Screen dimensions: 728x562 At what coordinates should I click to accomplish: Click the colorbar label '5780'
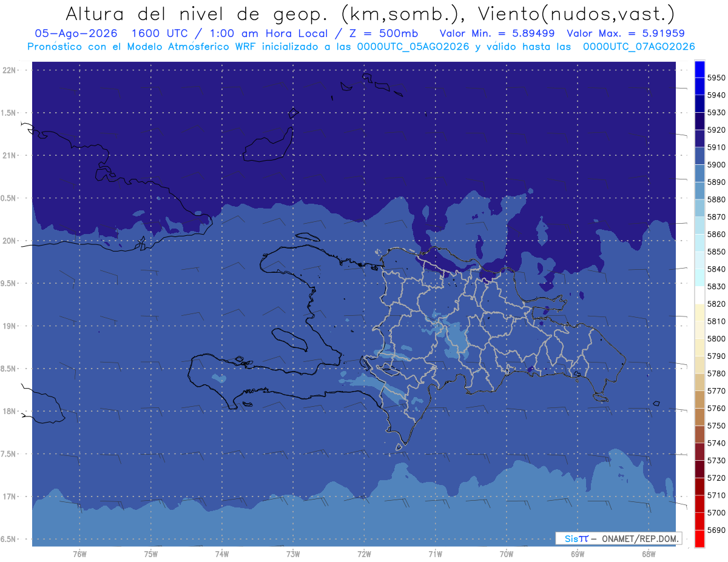716,373
